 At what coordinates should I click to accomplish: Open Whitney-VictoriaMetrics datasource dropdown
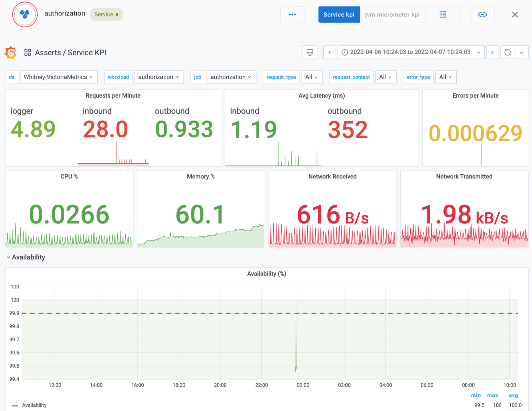(x=59, y=77)
